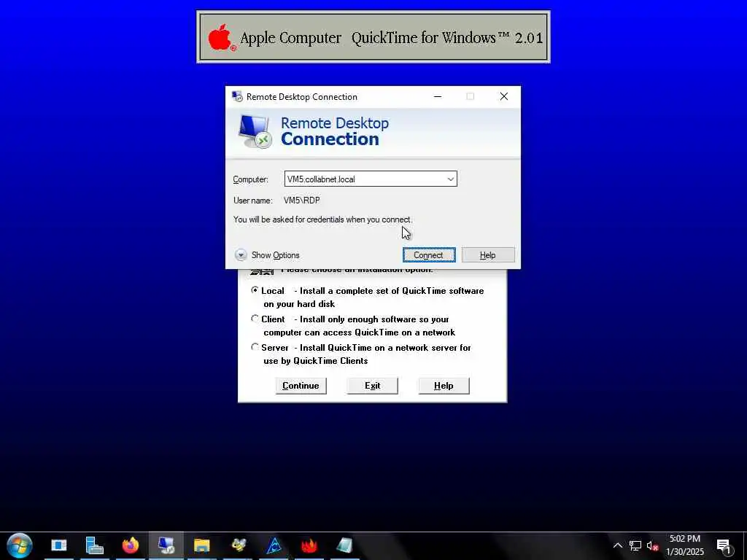
Task: Select the Server installation option
Action: point(255,347)
